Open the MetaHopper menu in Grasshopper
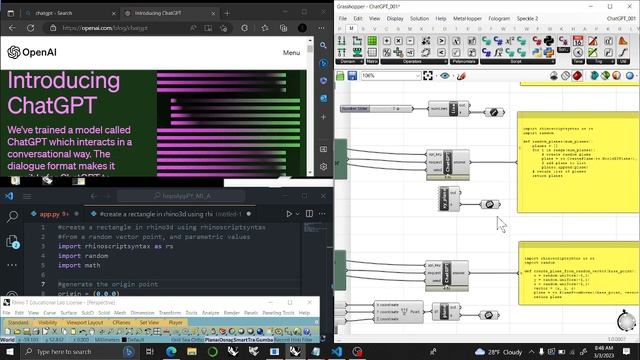Screen dimensions: 640x360 tap(467, 18)
